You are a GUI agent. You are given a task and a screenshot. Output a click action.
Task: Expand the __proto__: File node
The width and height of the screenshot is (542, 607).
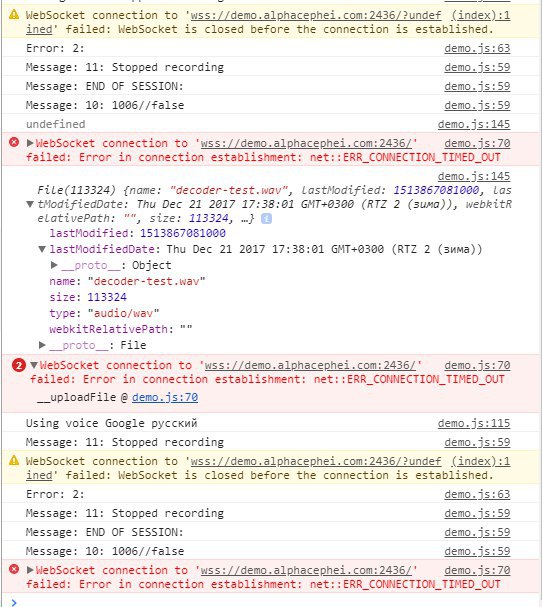tap(43, 345)
